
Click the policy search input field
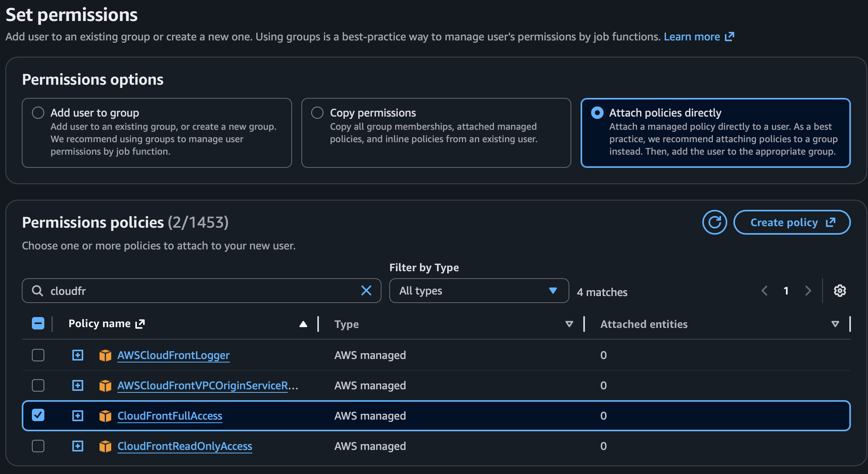(x=202, y=291)
